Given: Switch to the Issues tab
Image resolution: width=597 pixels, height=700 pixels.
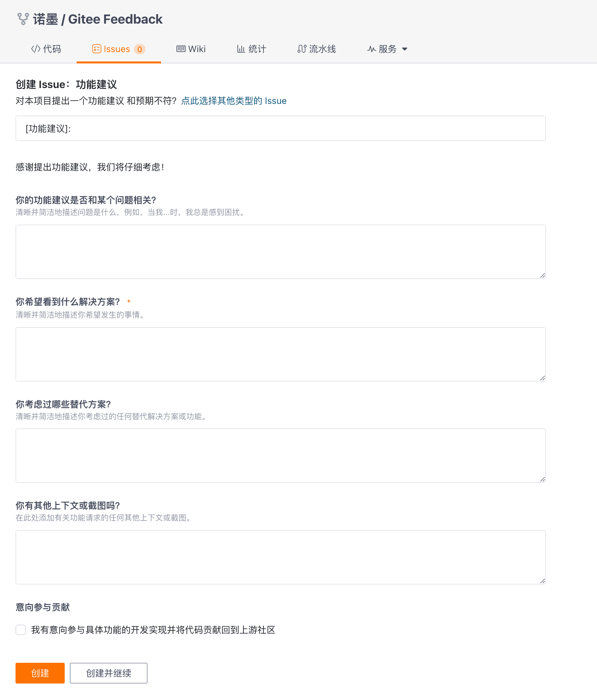Looking at the screenshot, I should tap(118, 49).
